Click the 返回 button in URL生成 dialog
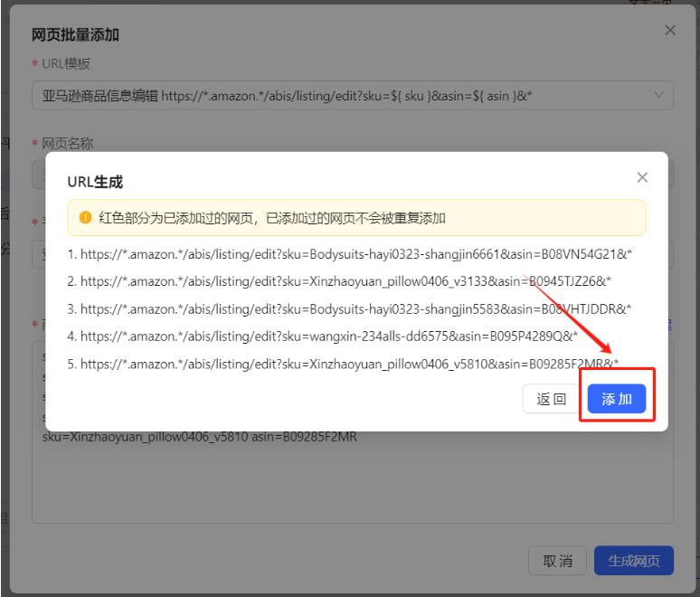This screenshot has height=597, width=700. [x=552, y=398]
